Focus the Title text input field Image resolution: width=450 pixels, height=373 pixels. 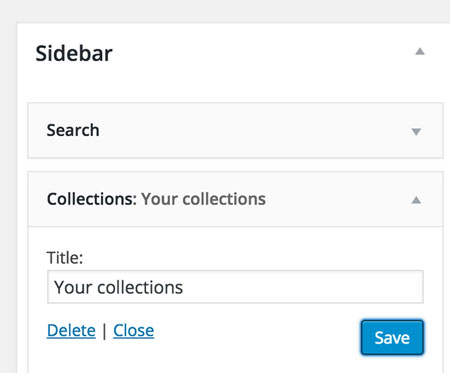click(x=235, y=287)
